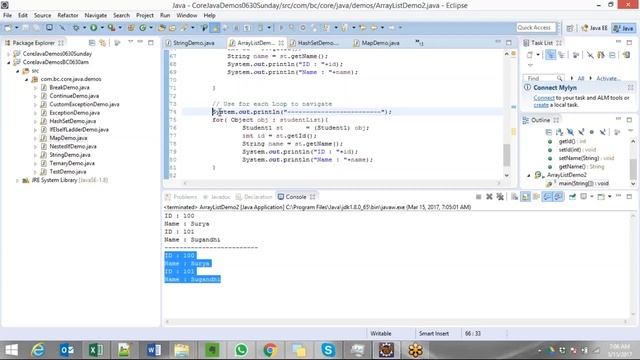The width and height of the screenshot is (640, 360).
Task: Collapse ArrayListDemo2 class in Outline
Action: [529, 175]
